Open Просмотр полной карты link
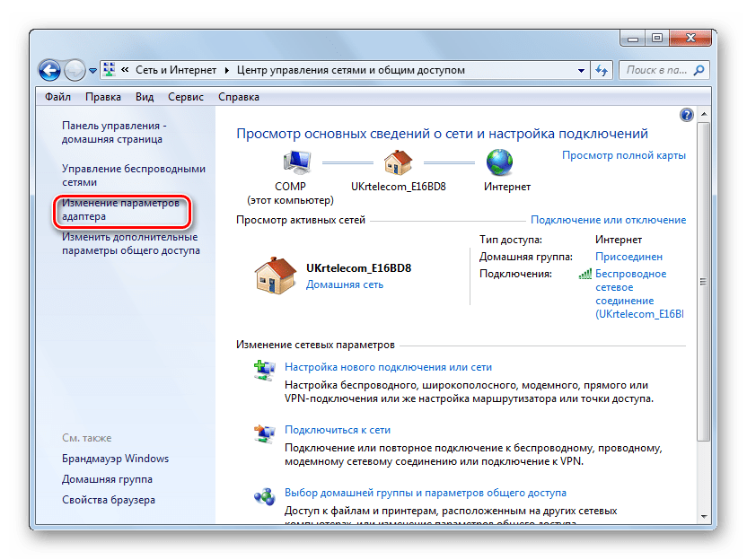 623,155
